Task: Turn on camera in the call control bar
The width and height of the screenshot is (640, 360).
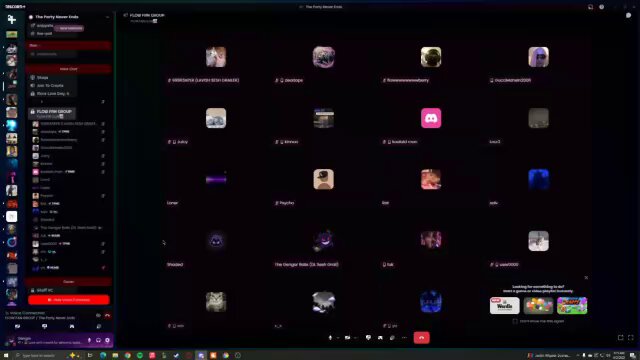Action: pos(347,338)
